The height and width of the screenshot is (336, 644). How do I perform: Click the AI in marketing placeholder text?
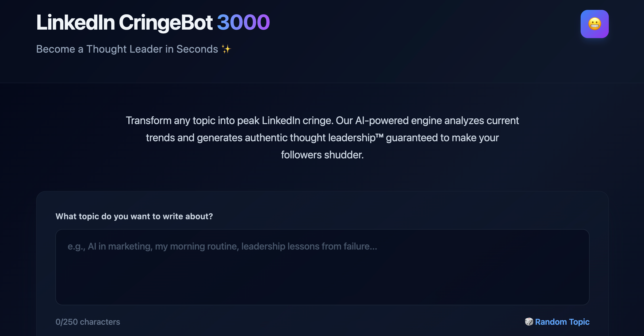coord(120,246)
